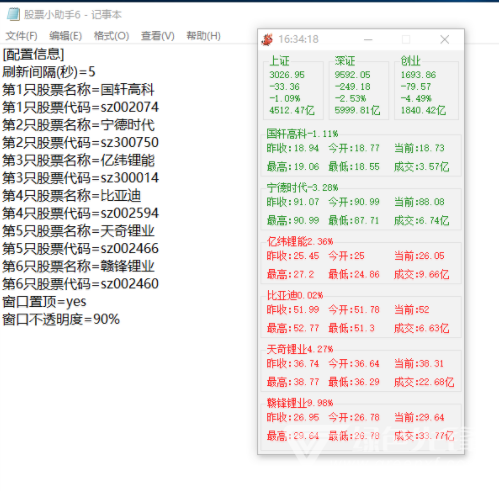Open the 查看(V) menu in Notepad
The image size is (499, 491).
coord(158,36)
